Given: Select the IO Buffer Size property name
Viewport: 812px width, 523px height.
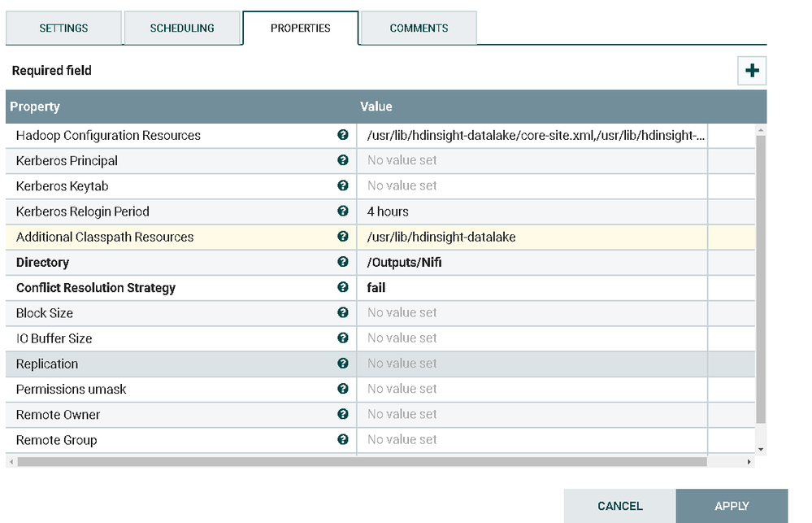Looking at the screenshot, I should pos(54,338).
